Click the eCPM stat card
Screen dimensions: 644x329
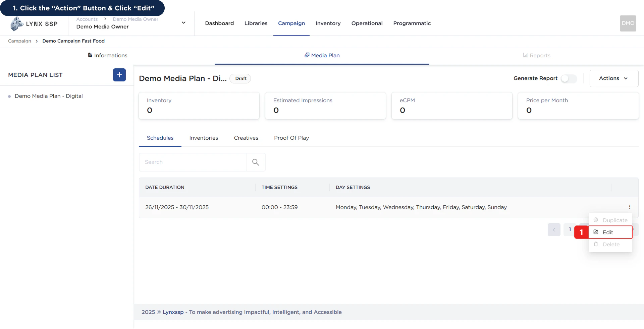pyautogui.click(x=452, y=106)
